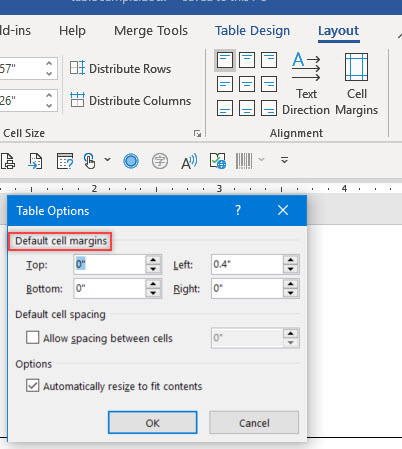Close the Table Options dialog

click(x=283, y=210)
